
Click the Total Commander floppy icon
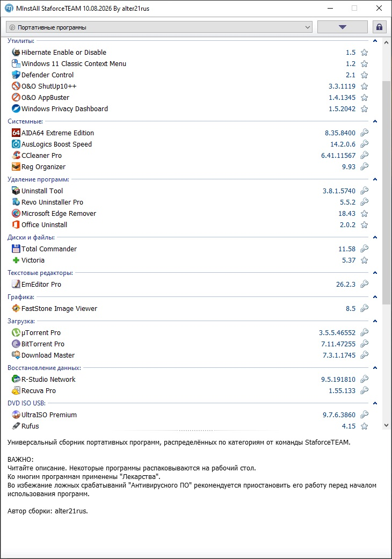point(16,249)
